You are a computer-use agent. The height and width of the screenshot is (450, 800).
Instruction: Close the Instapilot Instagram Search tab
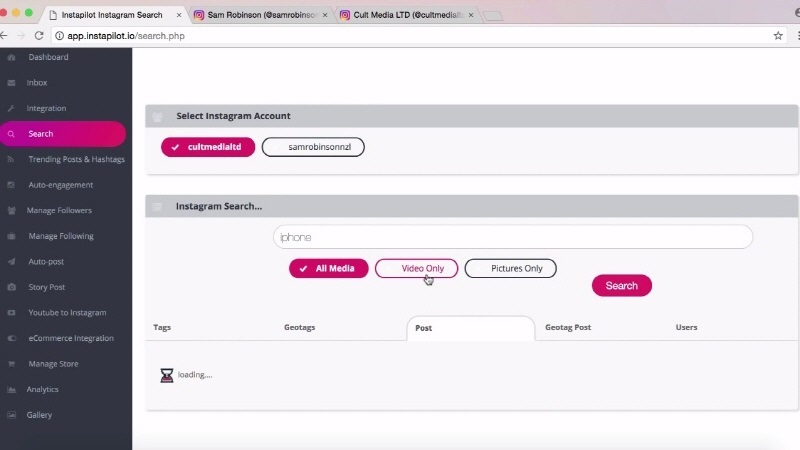click(x=179, y=15)
